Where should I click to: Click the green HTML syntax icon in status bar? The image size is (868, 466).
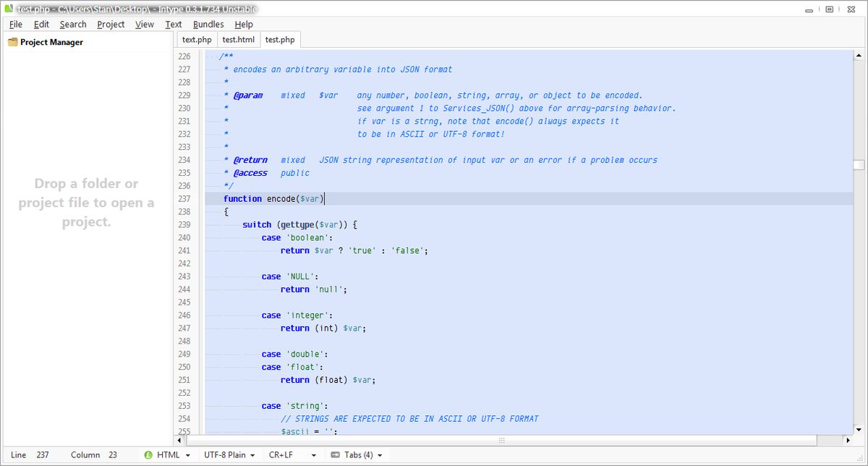[149, 454]
